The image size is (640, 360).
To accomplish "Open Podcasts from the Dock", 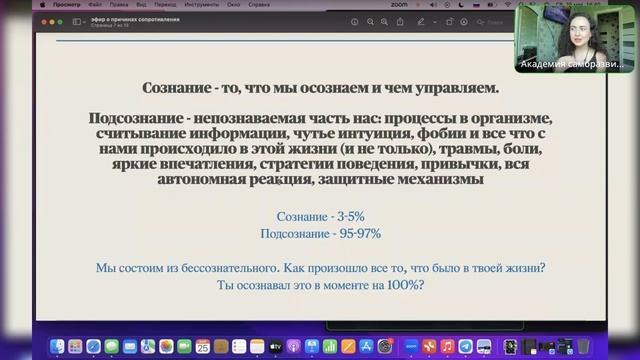I will pos(293,347).
